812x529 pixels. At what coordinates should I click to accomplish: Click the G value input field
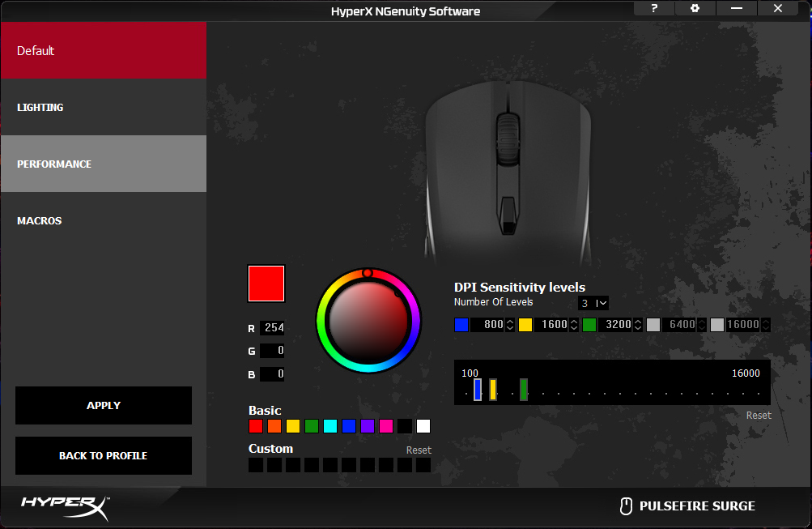[x=272, y=351]
